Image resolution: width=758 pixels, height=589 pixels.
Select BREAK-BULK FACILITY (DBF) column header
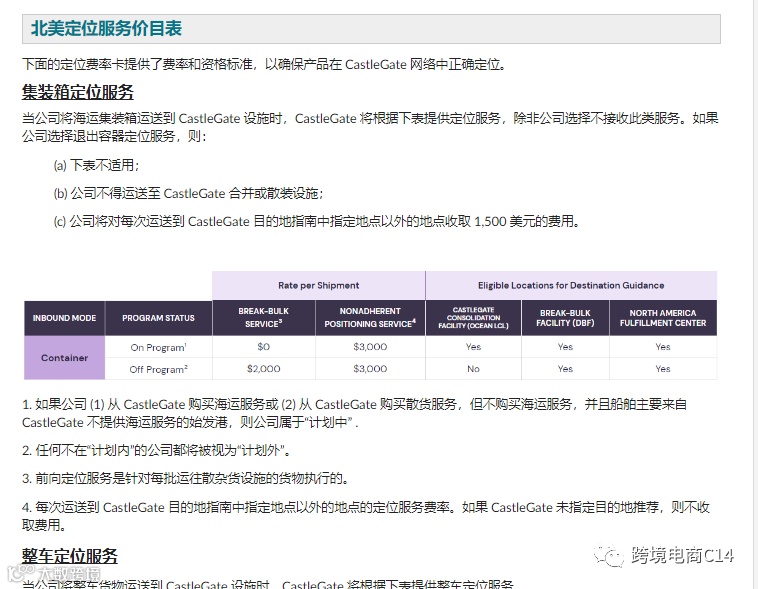(565, 318)
